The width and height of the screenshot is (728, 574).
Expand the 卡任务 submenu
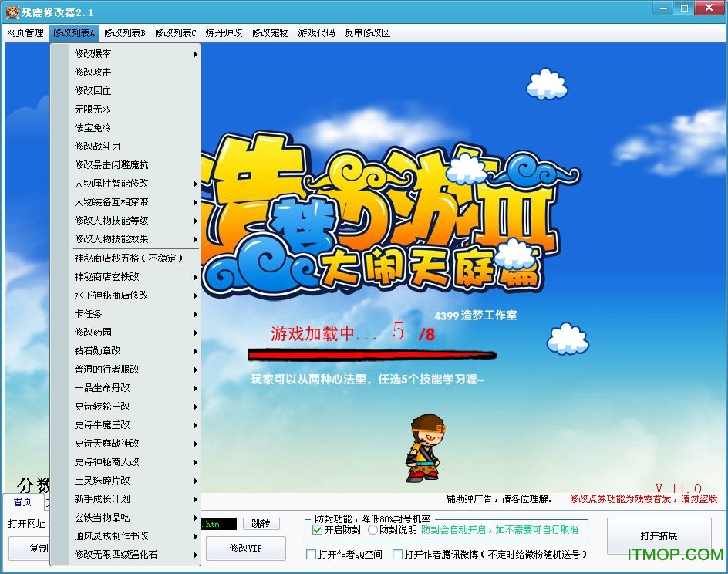point(126,314)
